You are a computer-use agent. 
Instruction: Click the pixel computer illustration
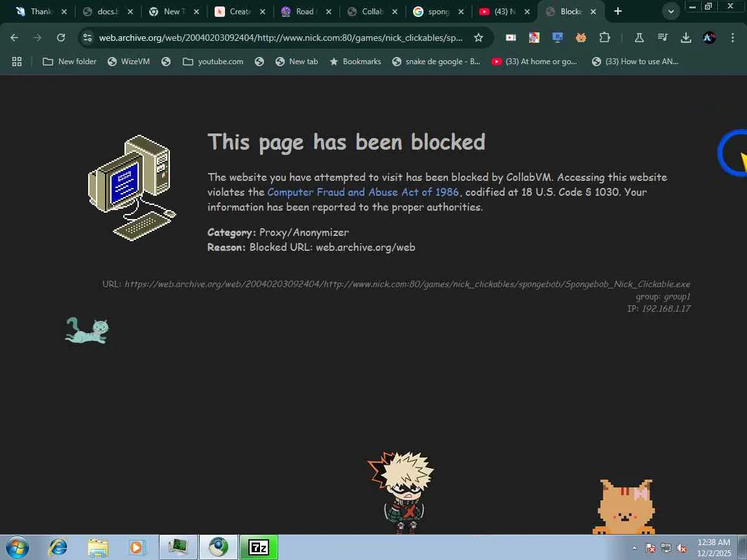click(132, 187)
